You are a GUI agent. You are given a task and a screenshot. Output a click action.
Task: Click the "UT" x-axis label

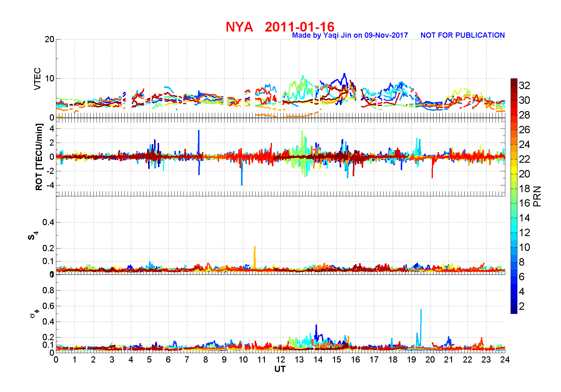(x=280, y=369)
